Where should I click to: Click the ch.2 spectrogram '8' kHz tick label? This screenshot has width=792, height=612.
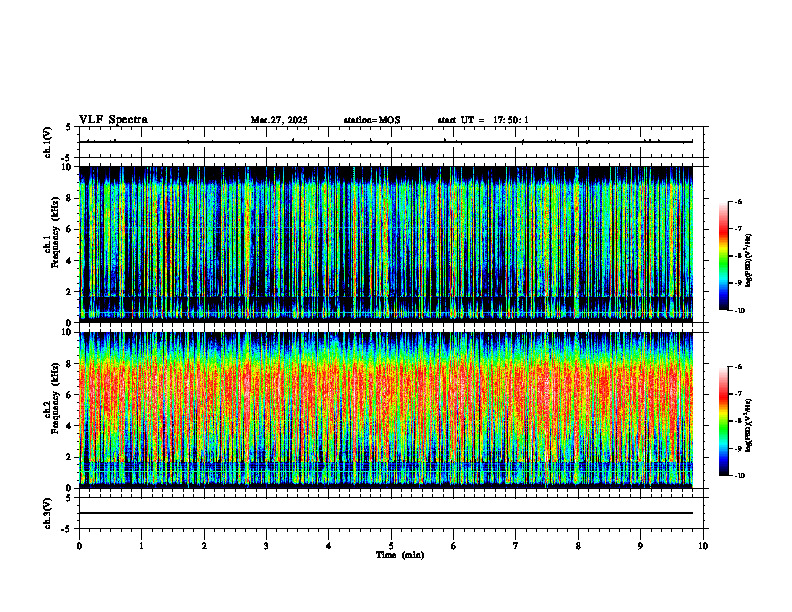pyautogui.click(x=70, y=364)
